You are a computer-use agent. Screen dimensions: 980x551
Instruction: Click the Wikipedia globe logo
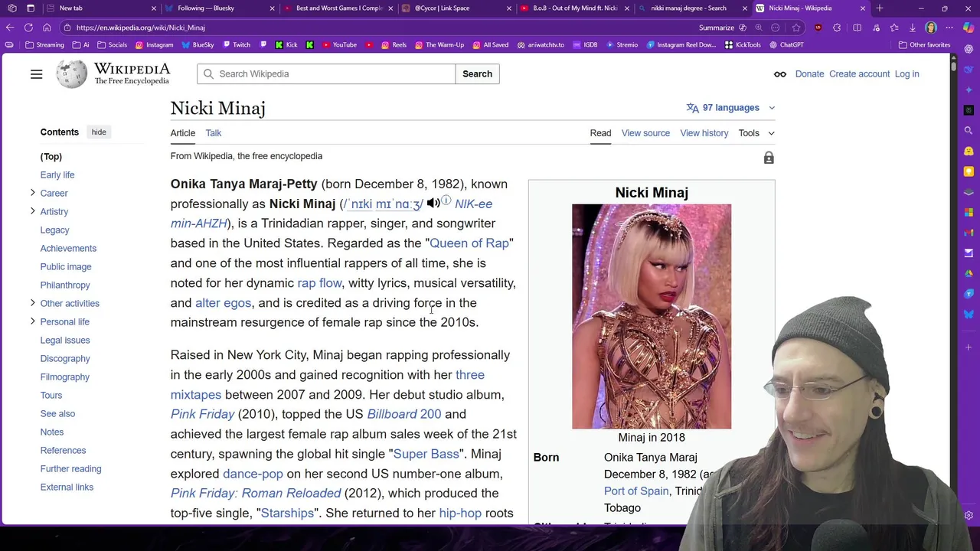(x=71, y=74)
